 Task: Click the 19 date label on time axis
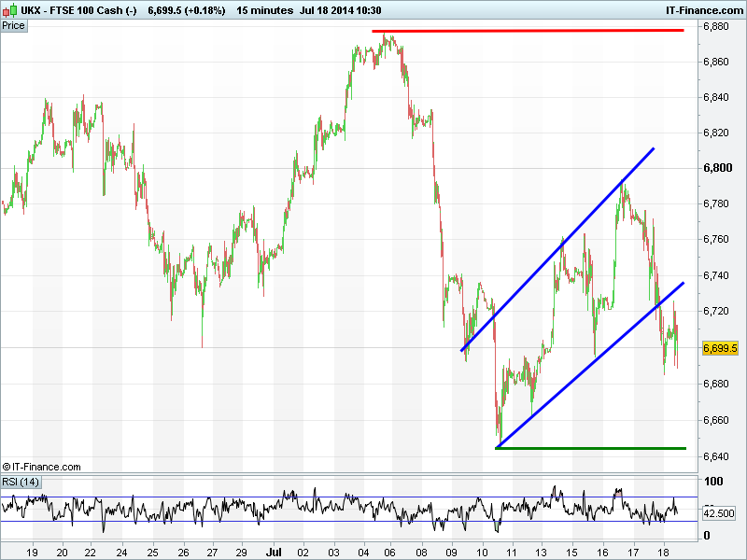point(33,552)
